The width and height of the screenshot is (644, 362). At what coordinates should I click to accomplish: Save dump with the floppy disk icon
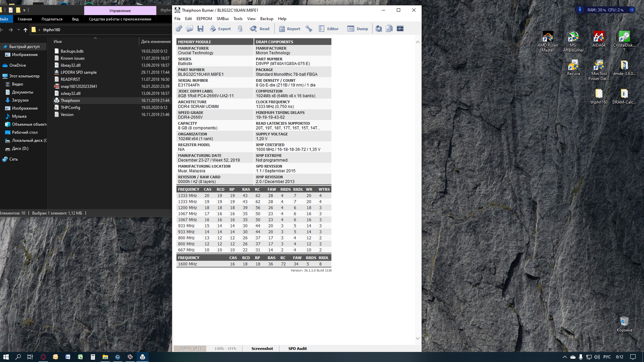[x=201, y=29]
